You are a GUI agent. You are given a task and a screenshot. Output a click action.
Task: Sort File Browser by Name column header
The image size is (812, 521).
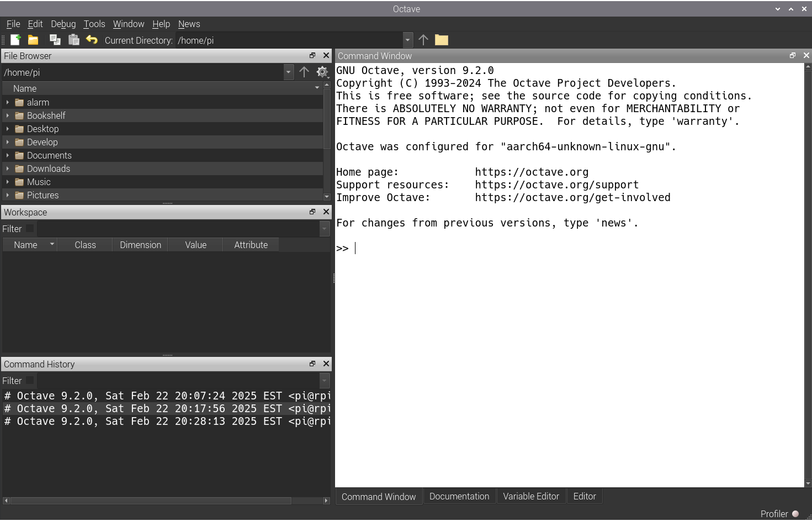[x=162, y=88]
